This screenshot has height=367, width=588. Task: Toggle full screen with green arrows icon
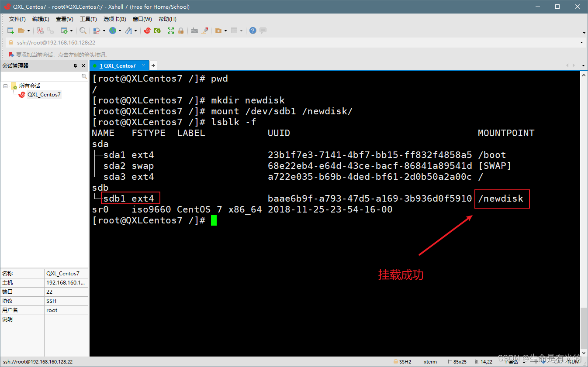(171, 31)
